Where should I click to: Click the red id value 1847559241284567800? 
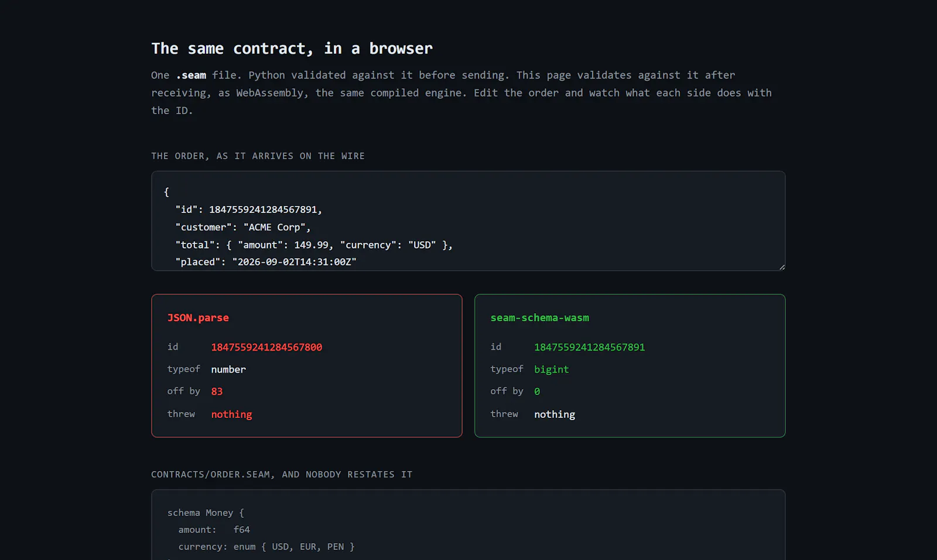pos(266,347)
